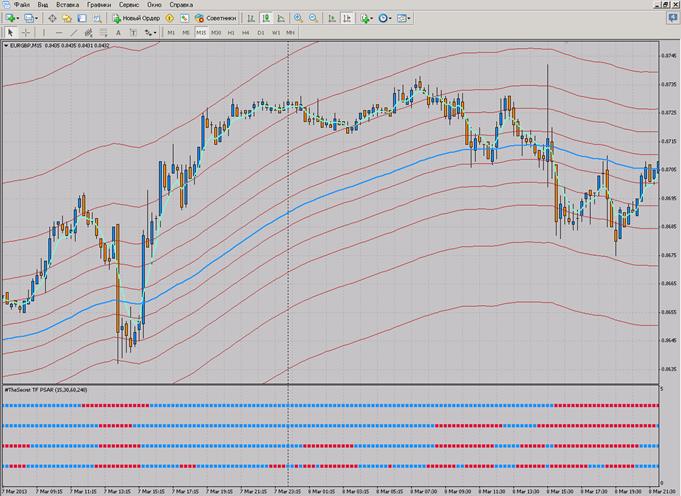The width and height of the screenshot is (681, 496).
Task: Open the Графики menu
Action: [99, 5]
